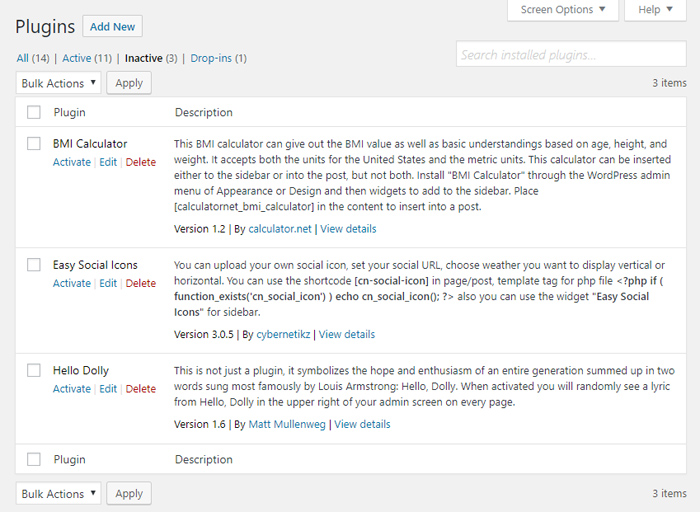
Task: Edit the Hello Dolly plugin
Action: 108,389
